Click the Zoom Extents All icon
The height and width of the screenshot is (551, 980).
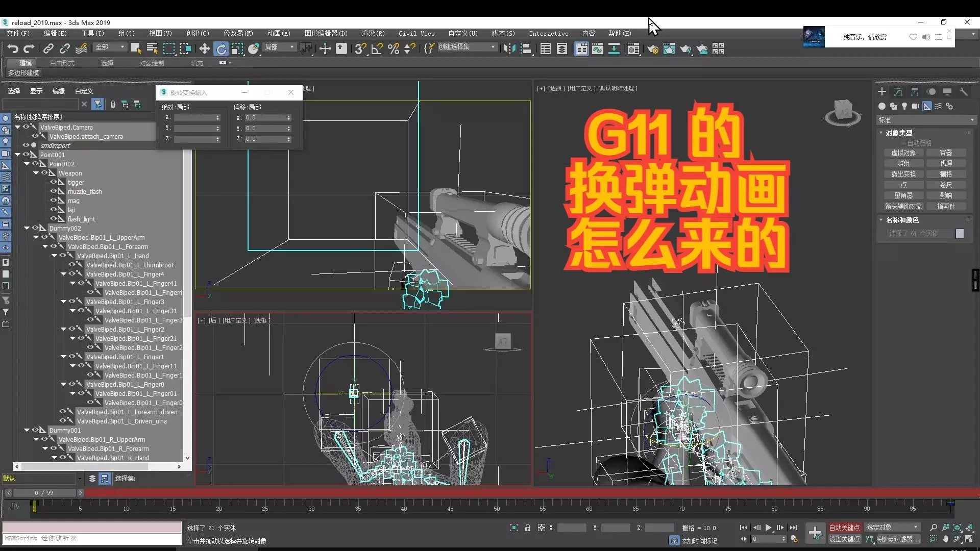click(x=969, y=528)
